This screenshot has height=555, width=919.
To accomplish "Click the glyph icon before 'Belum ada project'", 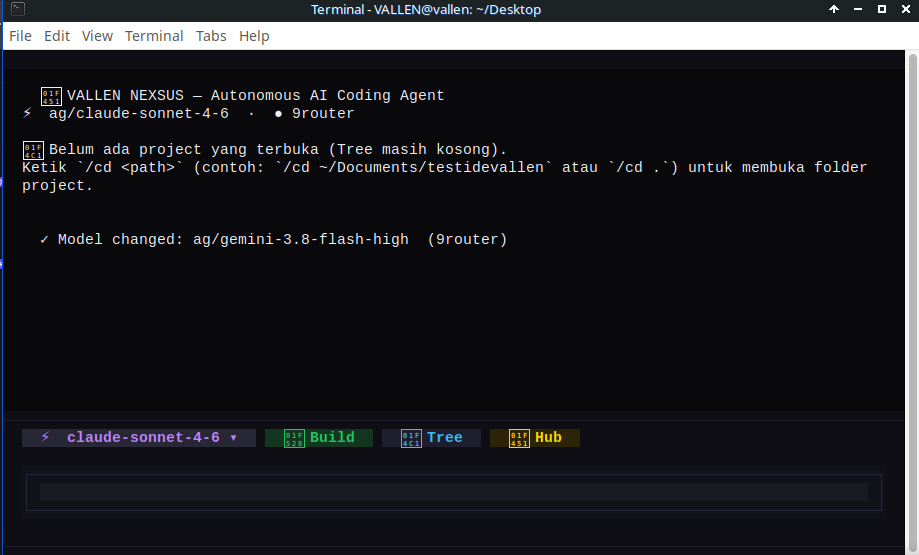I will (33, 150).
